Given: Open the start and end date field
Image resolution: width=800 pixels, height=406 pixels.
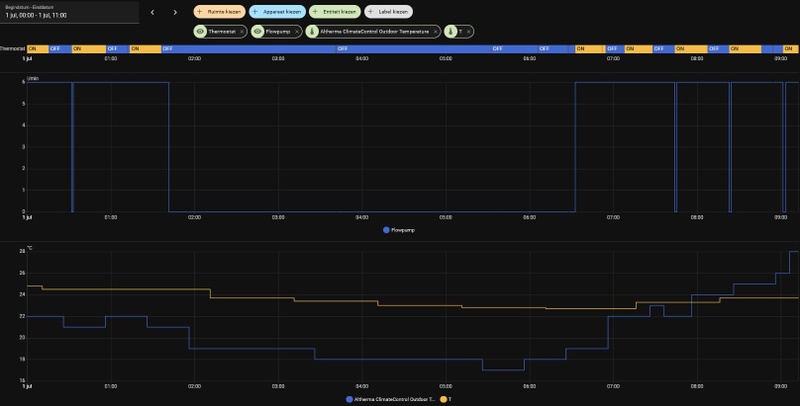Looking at the screenshot, I should [69, 12].
